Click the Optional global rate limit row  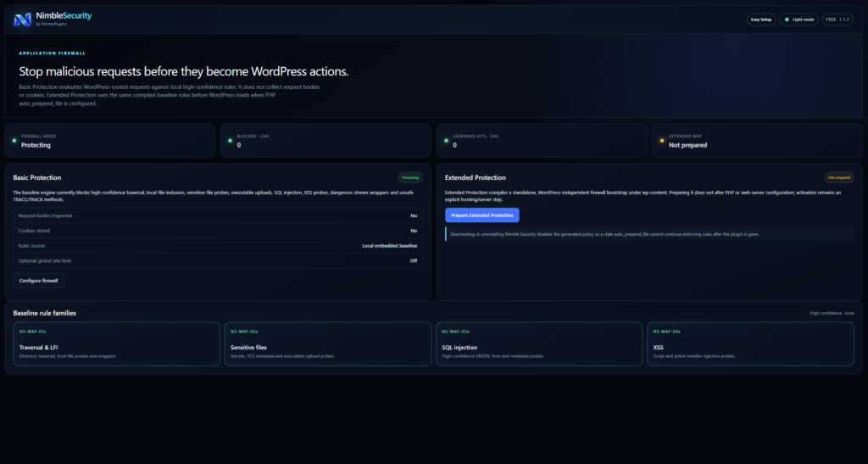218,260
